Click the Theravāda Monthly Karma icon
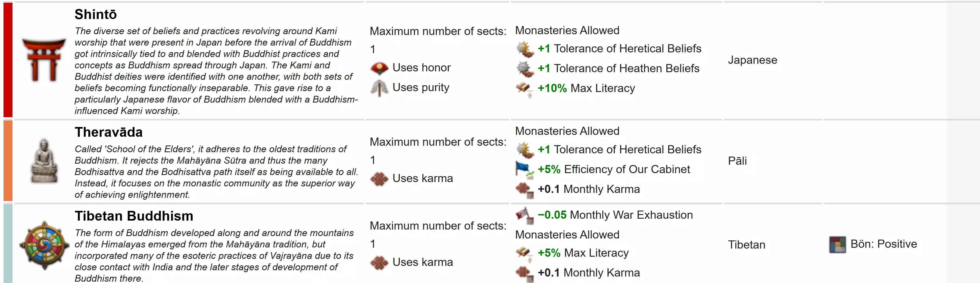This screenshot has height=283, width=980. click(x=524, y=190)
